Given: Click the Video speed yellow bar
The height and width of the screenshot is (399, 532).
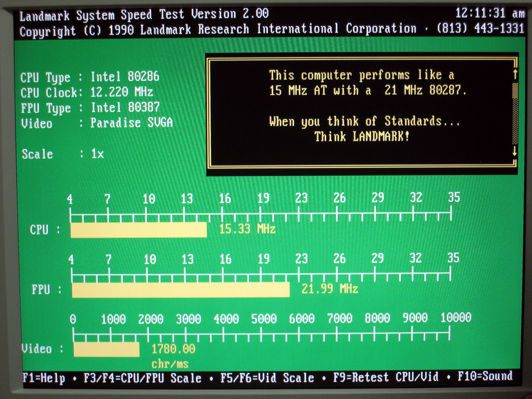Looking at the screenshot, I should [106, 349].
